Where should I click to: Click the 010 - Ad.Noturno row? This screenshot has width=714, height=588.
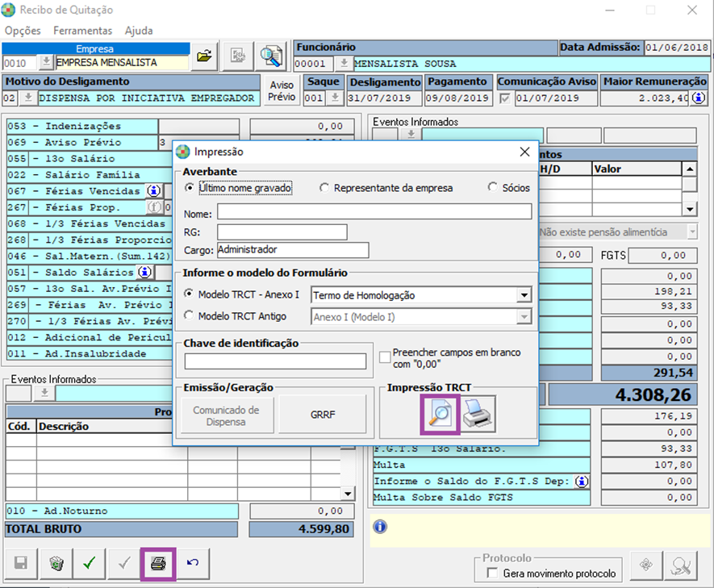[122, 511]
